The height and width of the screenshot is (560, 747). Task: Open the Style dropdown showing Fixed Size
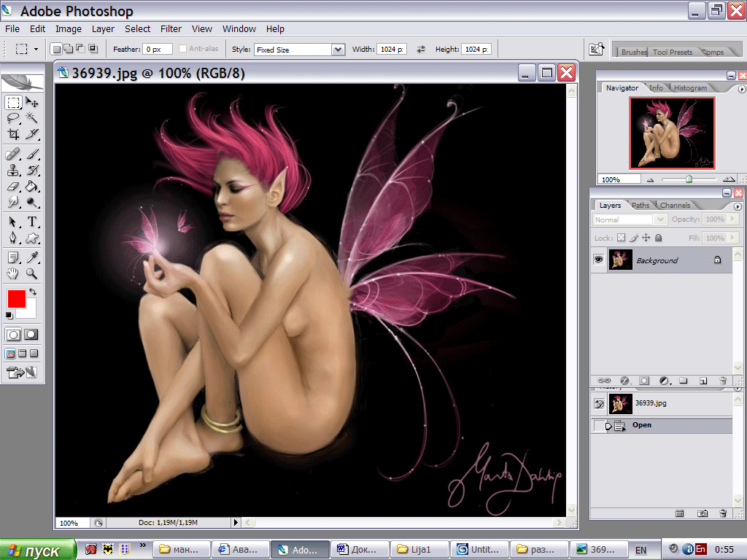(x=338, y=50)
